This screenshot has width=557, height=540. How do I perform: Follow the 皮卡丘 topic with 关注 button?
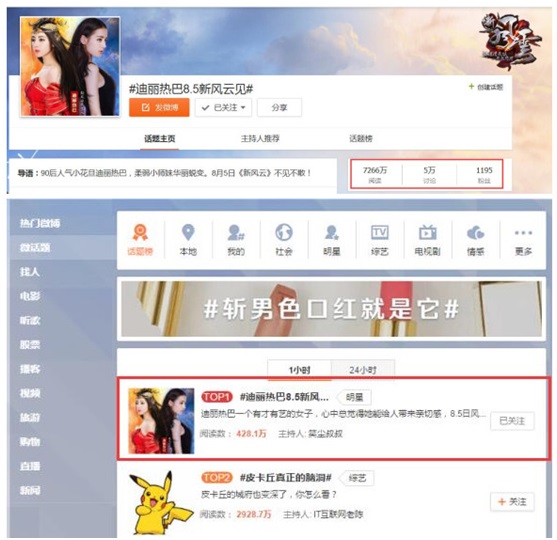512,502
